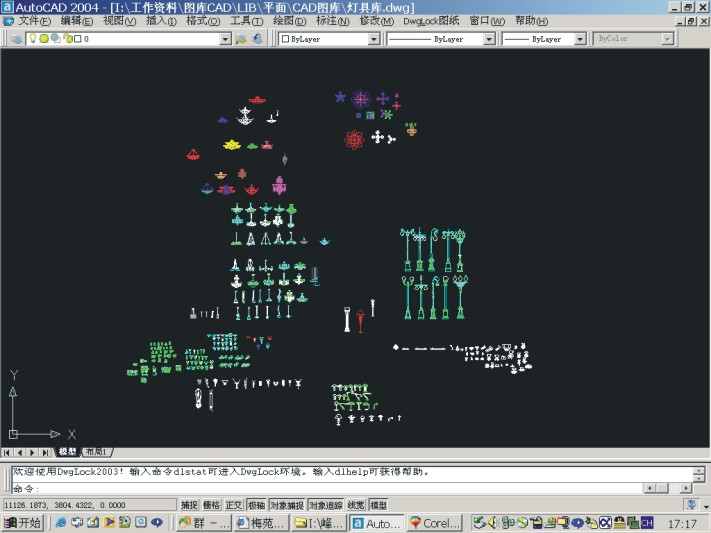Click the Make Object's Layer Current icon
This screenshot has width=711, height=533.
click(241, 39)
